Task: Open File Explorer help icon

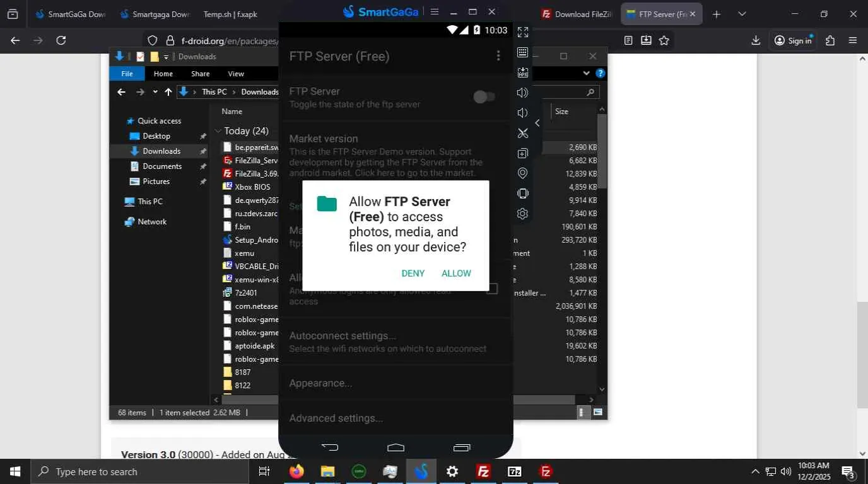Action: (601, 74)
